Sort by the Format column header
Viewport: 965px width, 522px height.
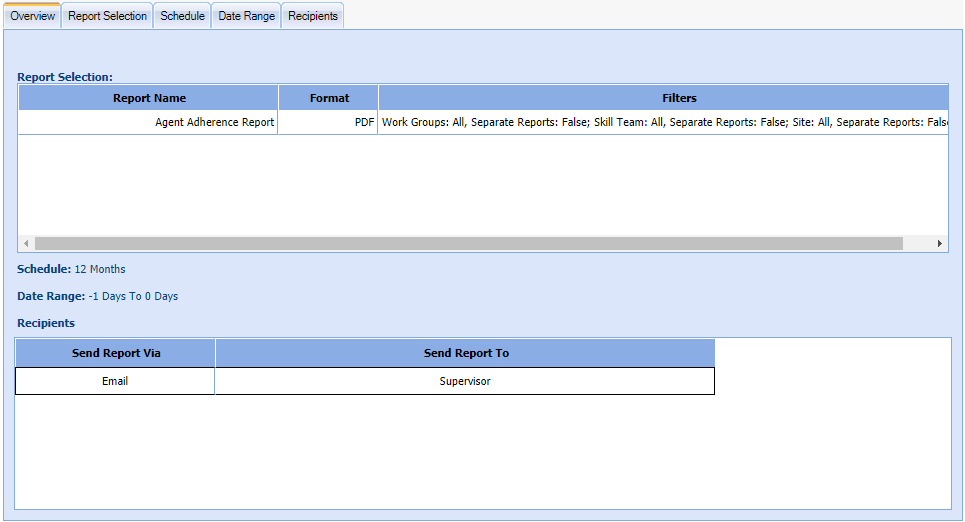click(329, 98)
